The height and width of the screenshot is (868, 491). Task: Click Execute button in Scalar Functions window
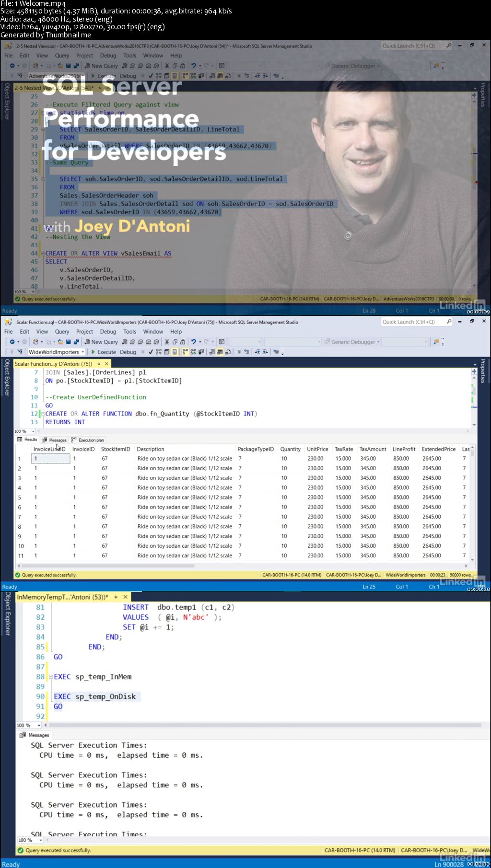coord(104,352)
